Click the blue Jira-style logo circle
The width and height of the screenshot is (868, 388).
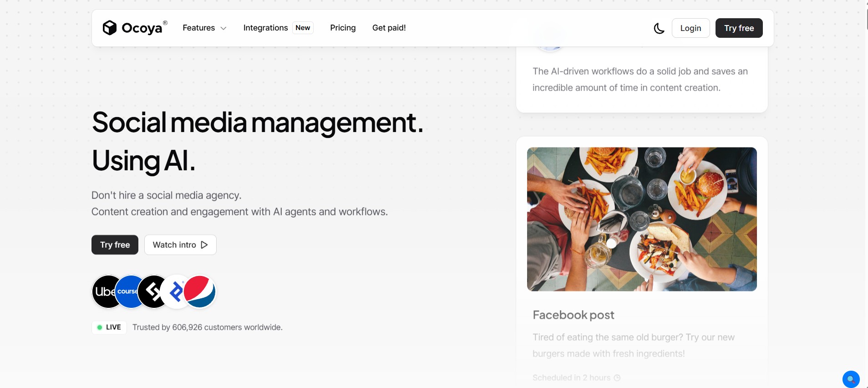(175, 291)
